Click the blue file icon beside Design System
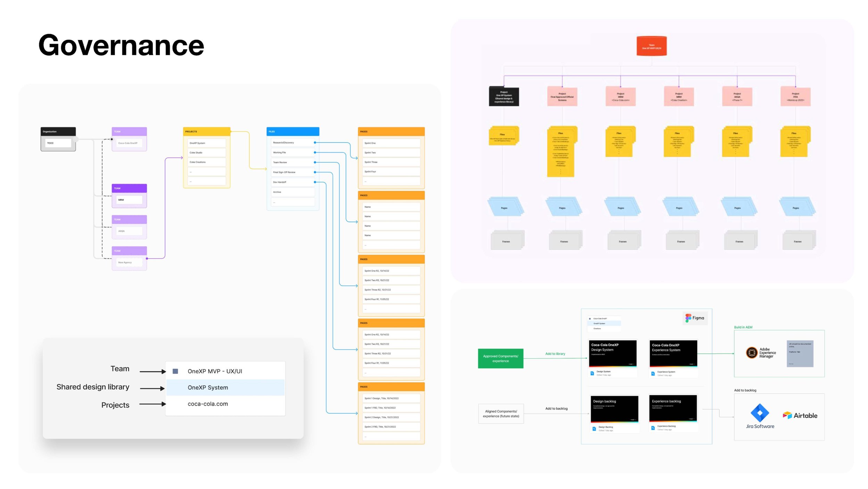Image resolution: width=868 pixels, height=489 pixels. (592, 373)
